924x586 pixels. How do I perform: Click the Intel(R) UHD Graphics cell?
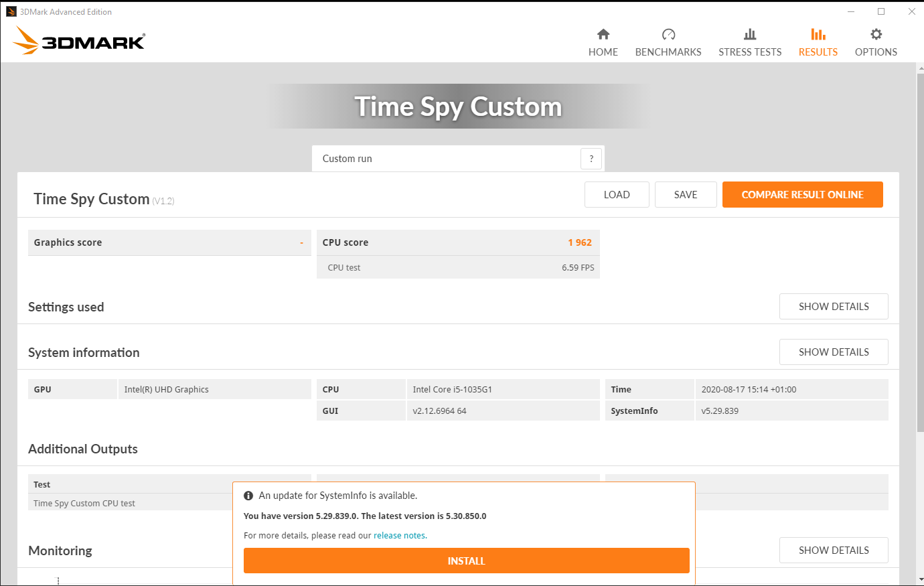pos(214,389)
